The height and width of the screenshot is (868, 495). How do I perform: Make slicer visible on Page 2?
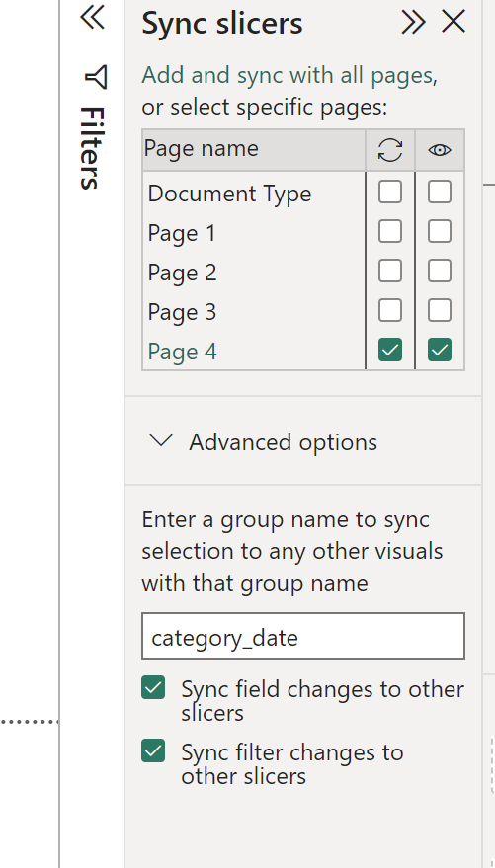point(440,272)
